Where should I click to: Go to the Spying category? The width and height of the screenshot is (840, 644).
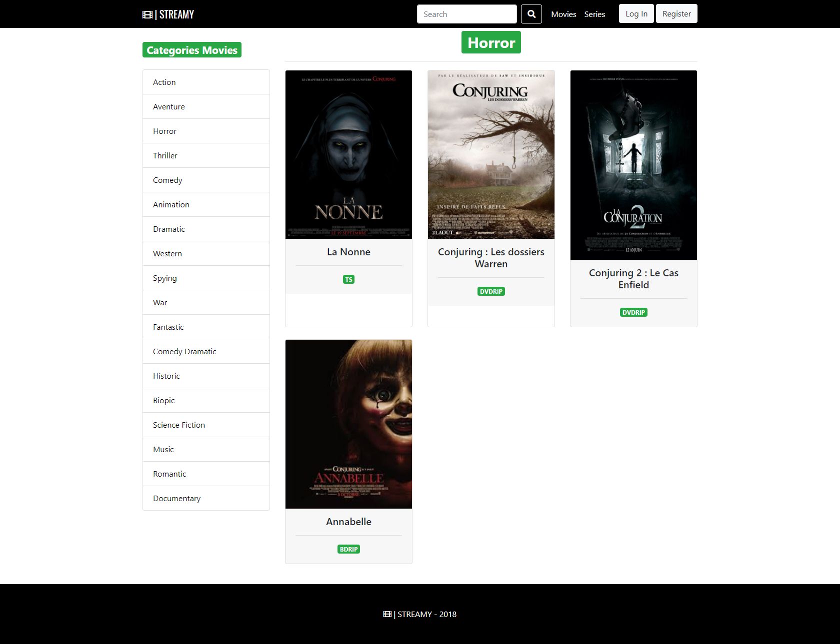[206, 278]
